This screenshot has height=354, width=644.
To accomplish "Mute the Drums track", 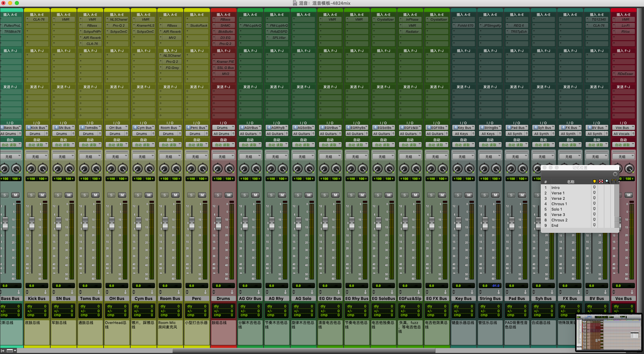I will point(229,195).
